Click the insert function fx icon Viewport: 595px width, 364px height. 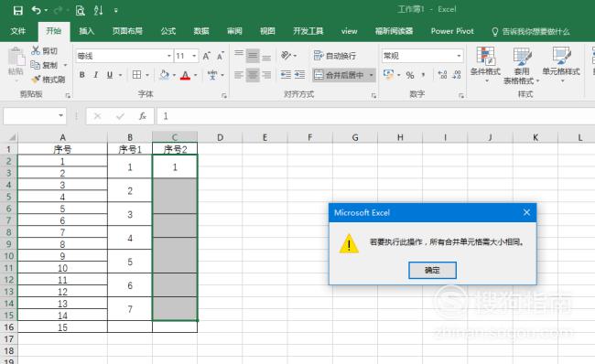143,116
